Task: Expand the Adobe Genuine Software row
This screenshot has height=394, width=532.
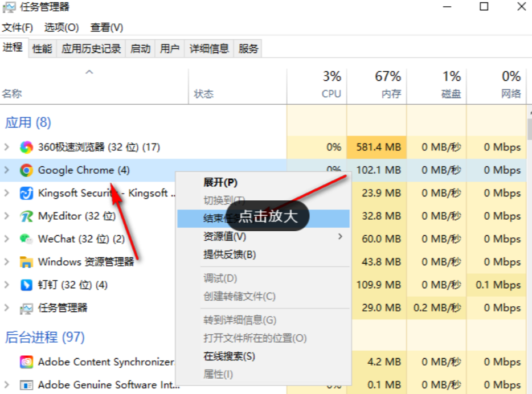Action: click(x=6, y=385)
